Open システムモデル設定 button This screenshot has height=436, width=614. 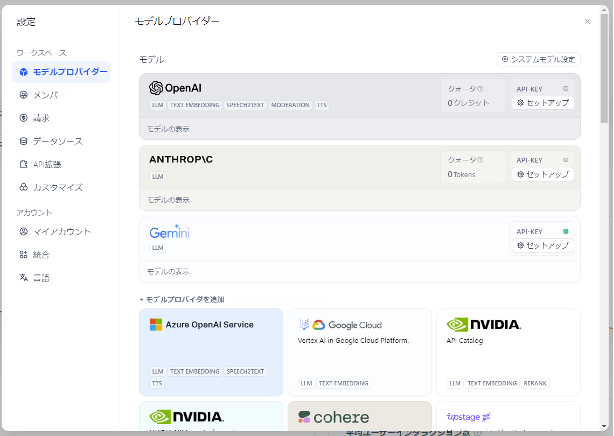pos(538,60)
